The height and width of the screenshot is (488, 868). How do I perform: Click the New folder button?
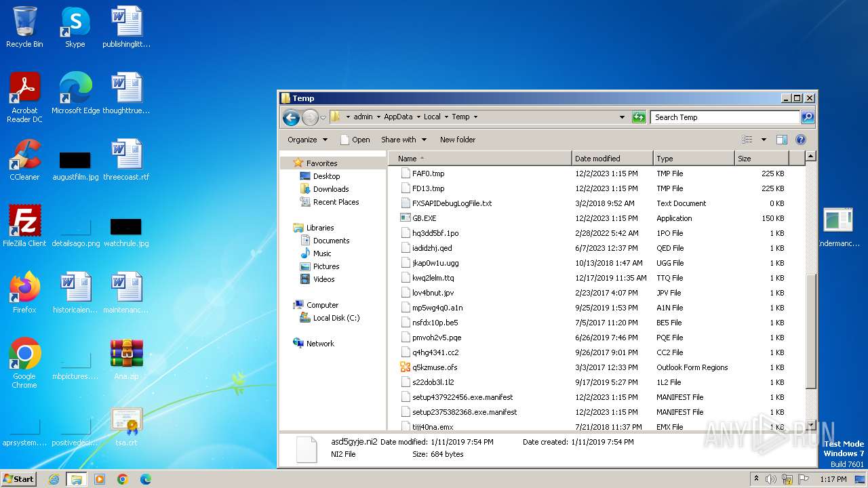click(458, 140)
